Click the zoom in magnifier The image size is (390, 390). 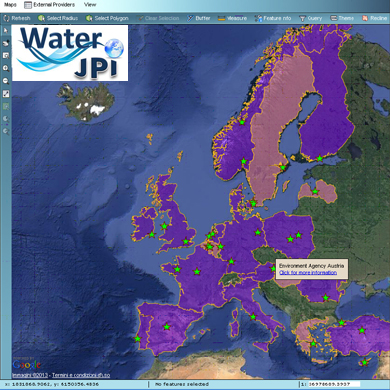(x=6, y=68)
